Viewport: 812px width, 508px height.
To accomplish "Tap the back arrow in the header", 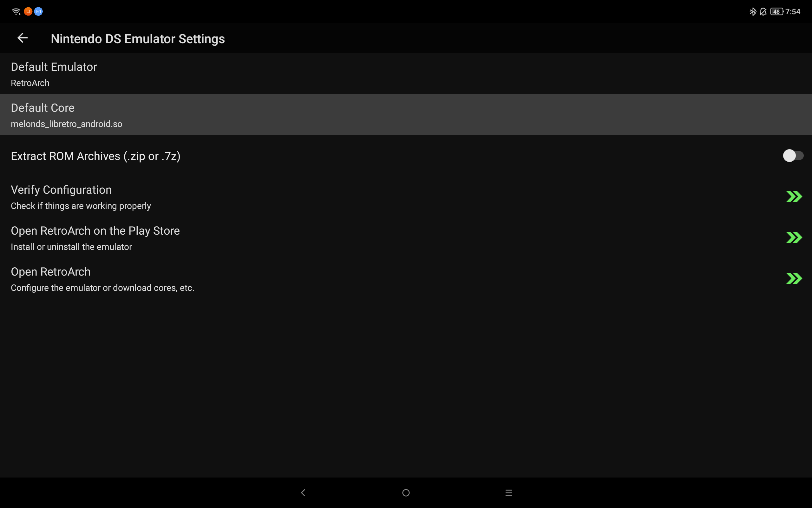I will tap(23, 38).
